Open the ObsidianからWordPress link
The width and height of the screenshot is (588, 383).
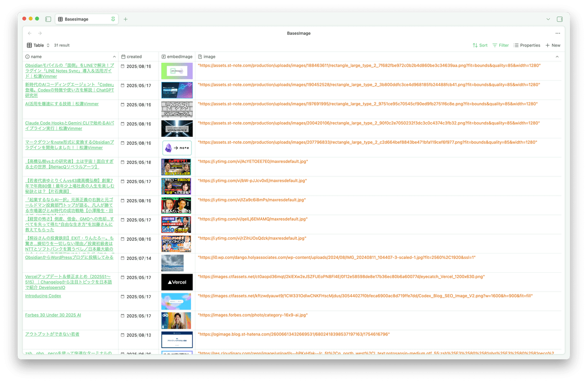(x=69, y=257)
